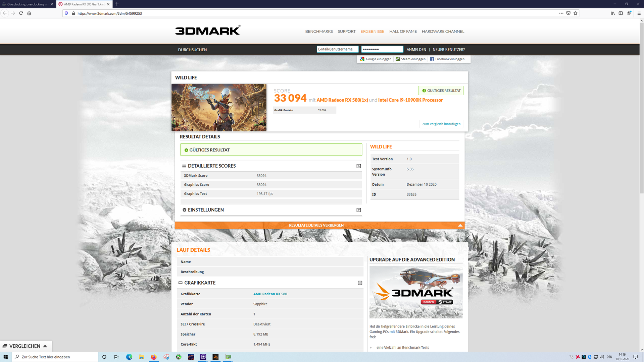Open Task View on the taskbar
This screenshot has height=362, width=644.
tap(116, 357)
